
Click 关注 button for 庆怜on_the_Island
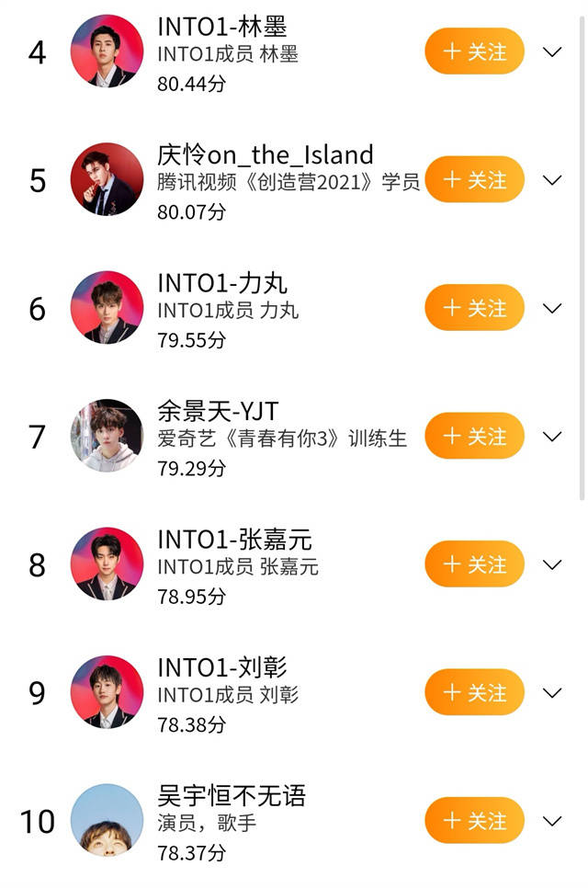(x=474, y=180)
